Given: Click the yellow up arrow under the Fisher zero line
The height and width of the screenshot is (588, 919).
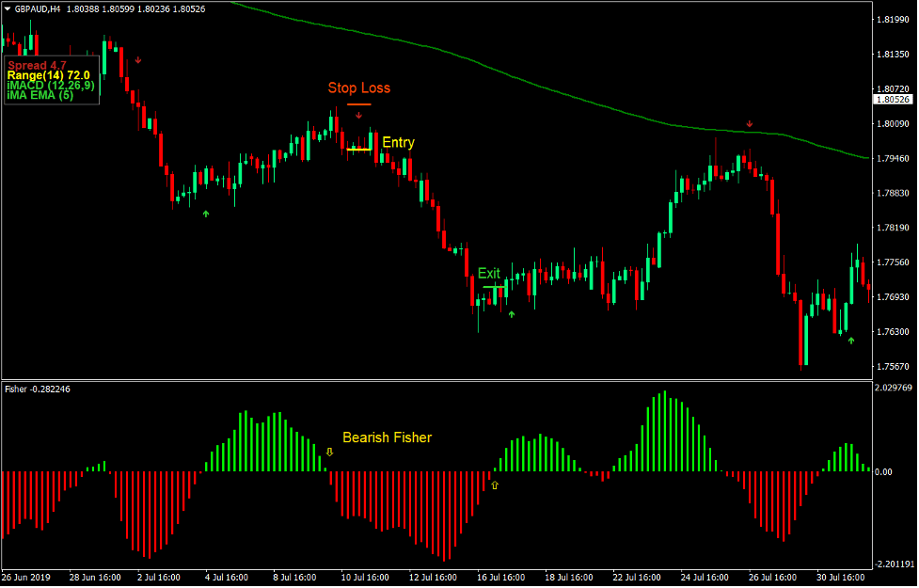Looking at the screenshot, I should (495, 484).
